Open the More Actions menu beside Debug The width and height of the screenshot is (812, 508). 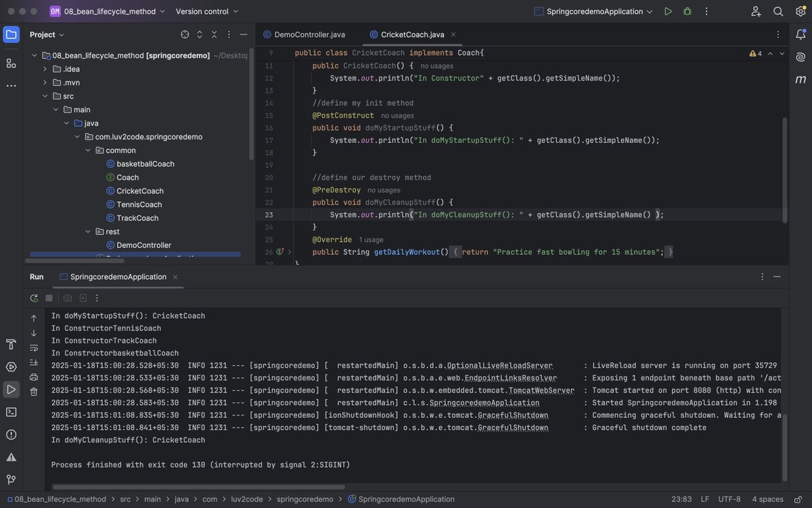tap(706, 12)
